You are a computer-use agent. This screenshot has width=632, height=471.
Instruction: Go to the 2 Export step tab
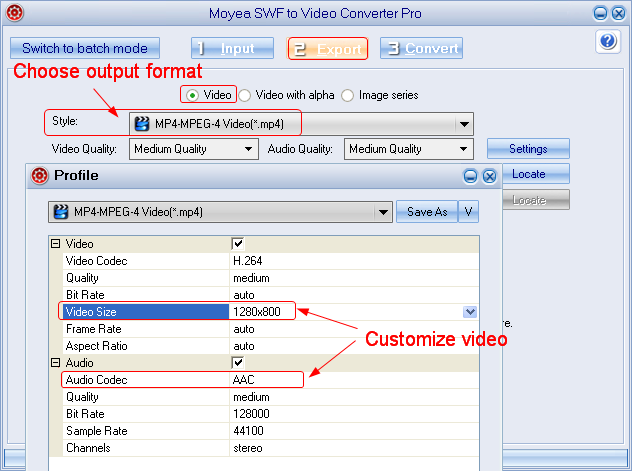(327, 49)
